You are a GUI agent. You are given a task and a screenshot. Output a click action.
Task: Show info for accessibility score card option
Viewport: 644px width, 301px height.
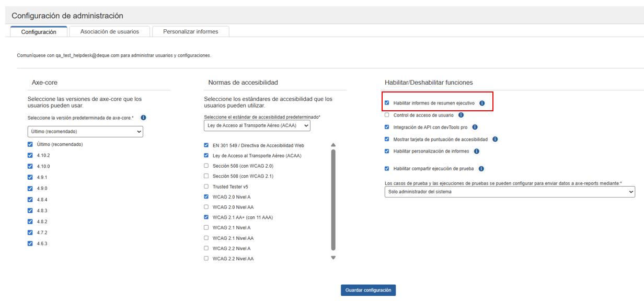point(495,140)
